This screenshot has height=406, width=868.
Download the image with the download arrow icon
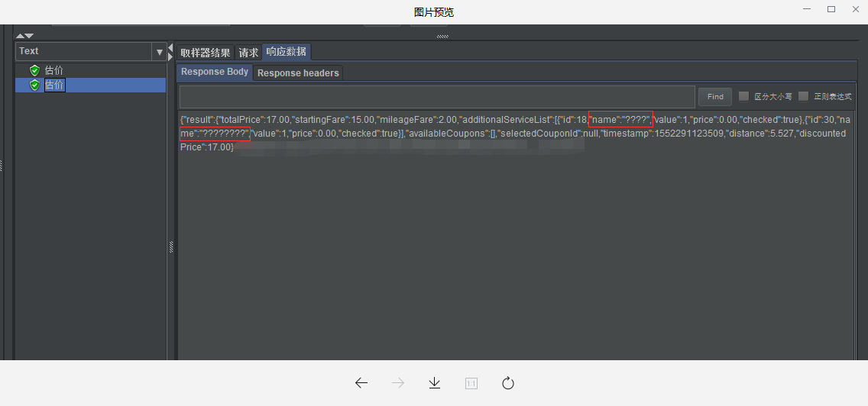click(x=435, y=383)
